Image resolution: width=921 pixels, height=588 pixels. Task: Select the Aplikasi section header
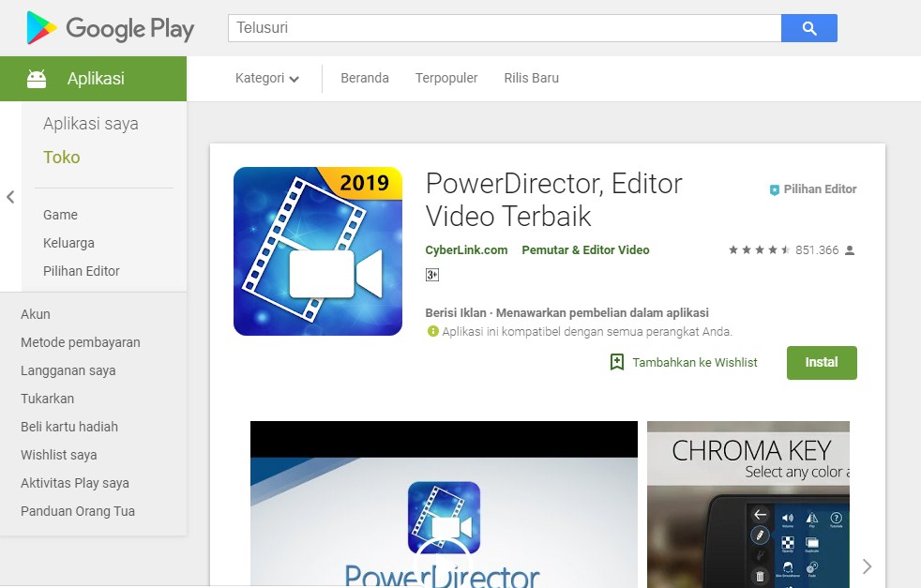[94, 79]
